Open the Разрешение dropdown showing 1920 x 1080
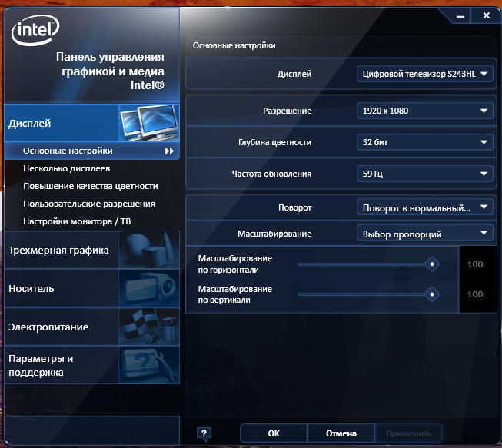The image size is (502, 448). point(424,111)
